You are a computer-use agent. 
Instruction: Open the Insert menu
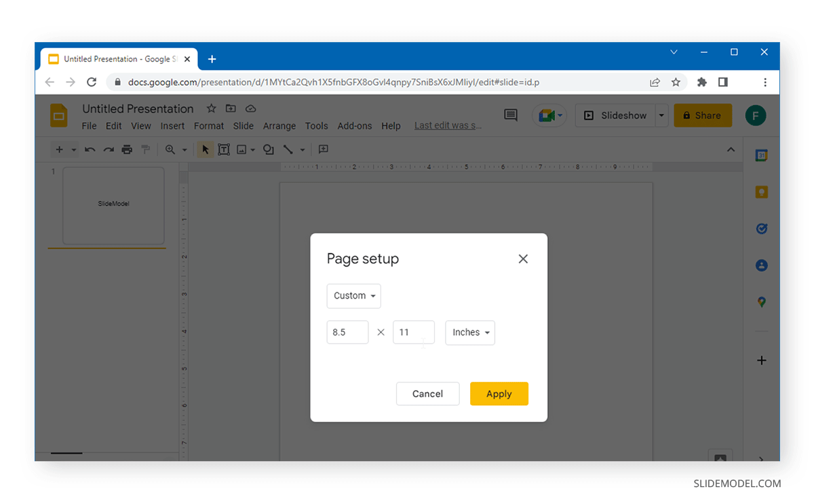[x=172, y=125]
